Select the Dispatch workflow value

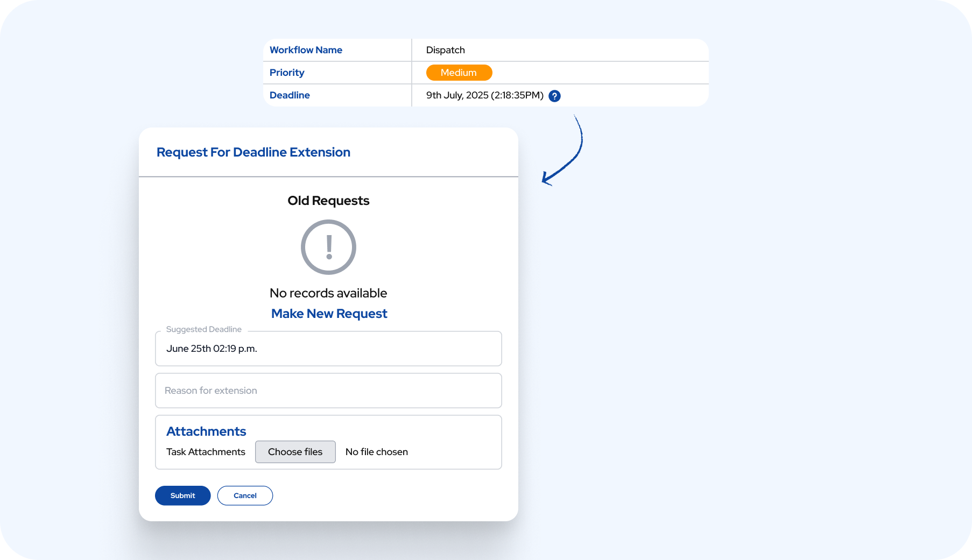[445, 50]
